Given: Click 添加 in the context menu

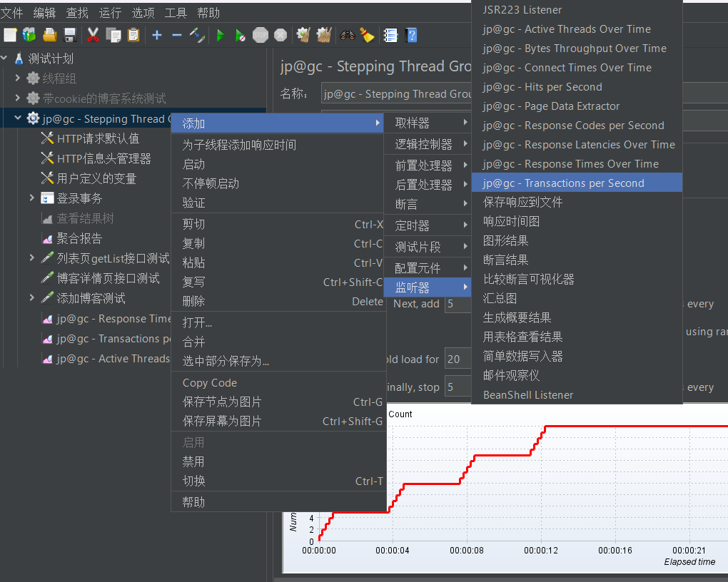Looking at the screenshot, I should click(x=278, y=123).
